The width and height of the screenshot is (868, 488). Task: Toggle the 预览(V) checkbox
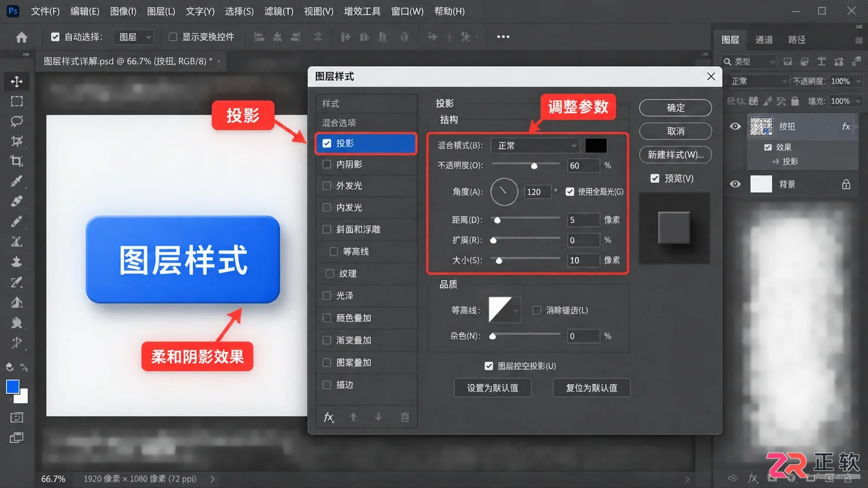pos(655,178)
